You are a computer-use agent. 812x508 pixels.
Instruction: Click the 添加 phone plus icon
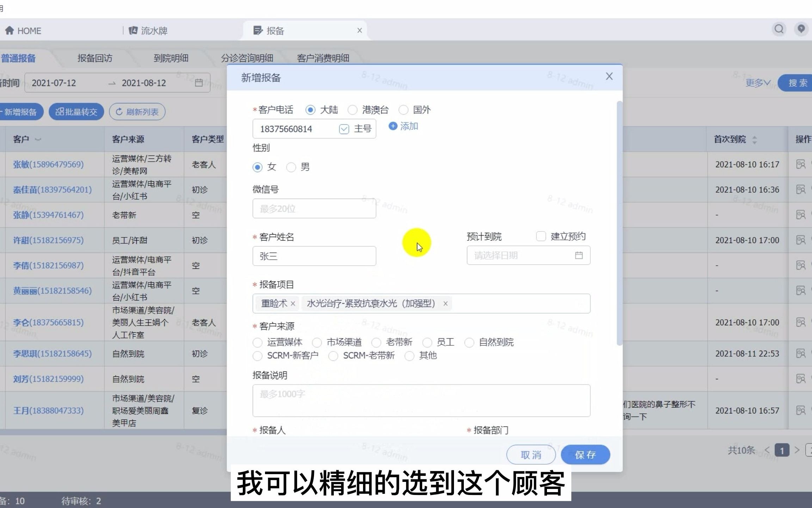[393, 126]
